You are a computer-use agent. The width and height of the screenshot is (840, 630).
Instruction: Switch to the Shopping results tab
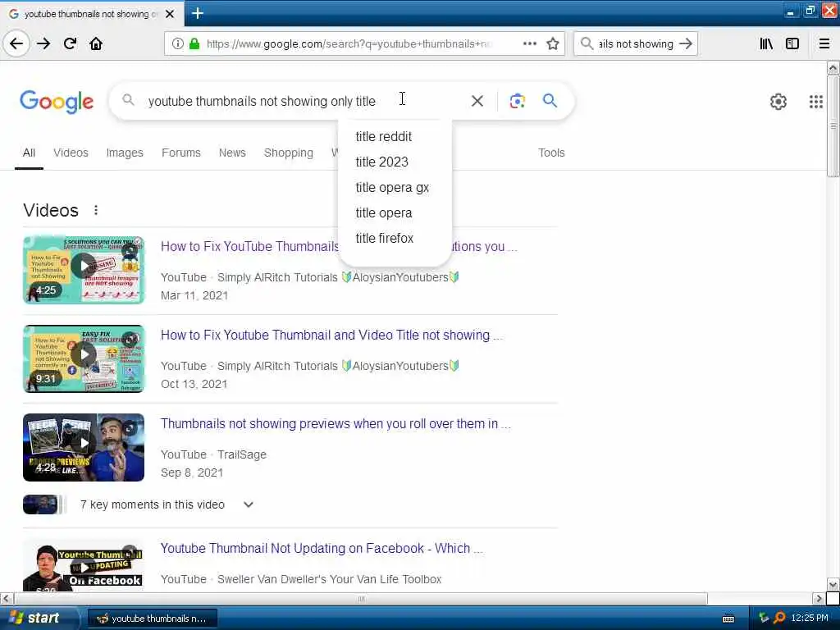(288, 153)
